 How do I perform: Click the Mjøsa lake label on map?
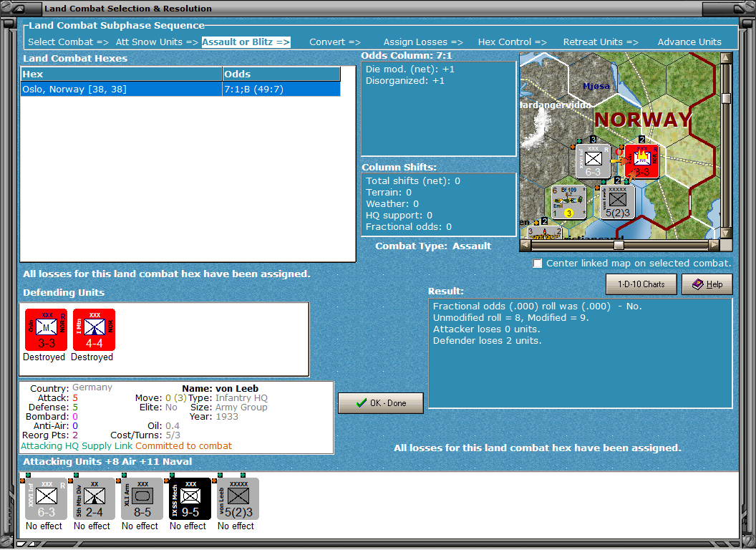596,86
